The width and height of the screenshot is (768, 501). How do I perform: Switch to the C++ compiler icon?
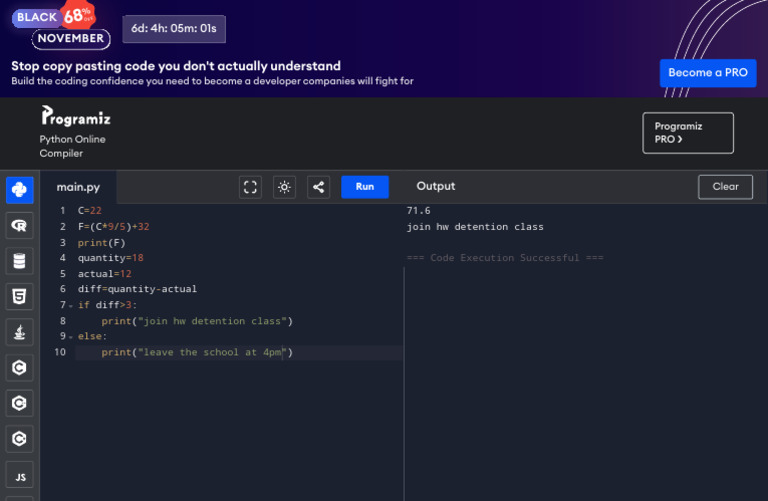tap(20, 403)
